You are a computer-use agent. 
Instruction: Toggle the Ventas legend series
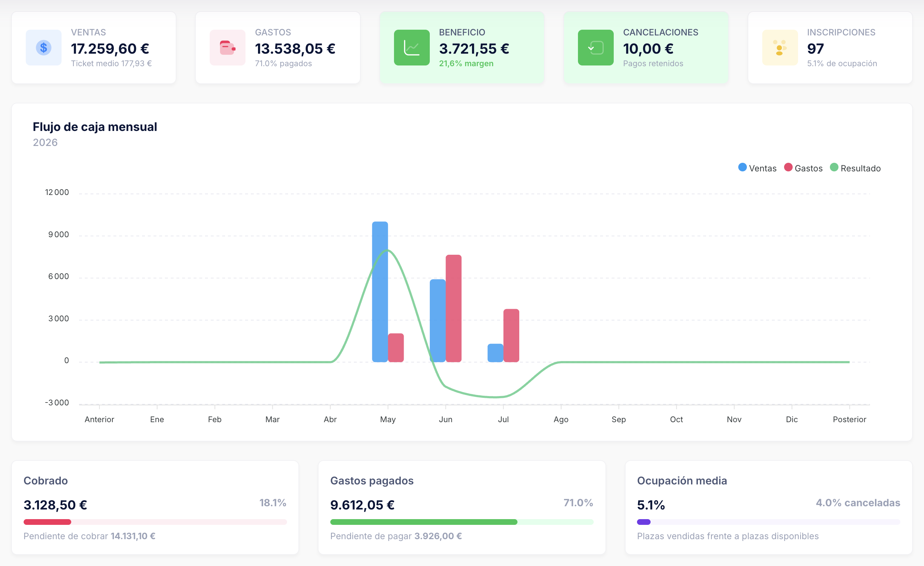point(757,168)
